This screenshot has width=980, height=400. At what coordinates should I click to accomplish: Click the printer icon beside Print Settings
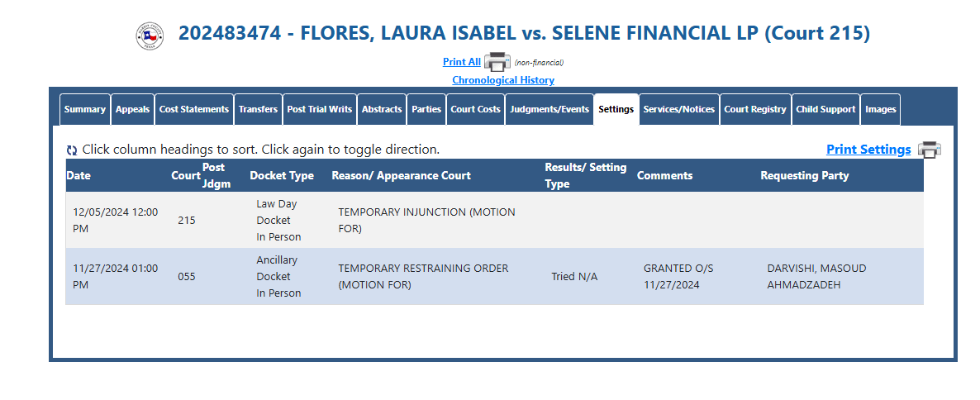pos(930,150)
